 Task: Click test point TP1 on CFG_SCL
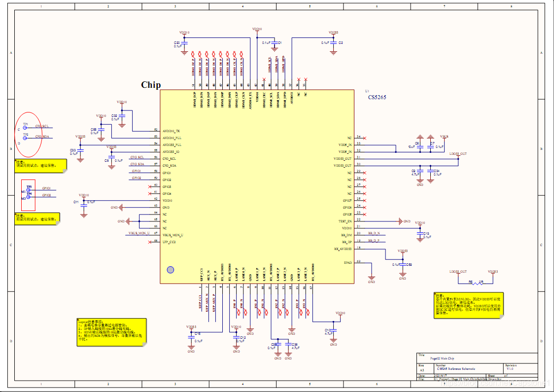tap(25, 128)
